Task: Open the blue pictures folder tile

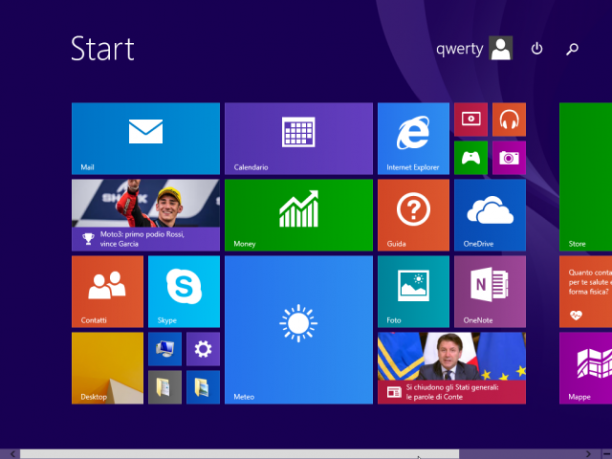Action: click(x=203, y=387)
